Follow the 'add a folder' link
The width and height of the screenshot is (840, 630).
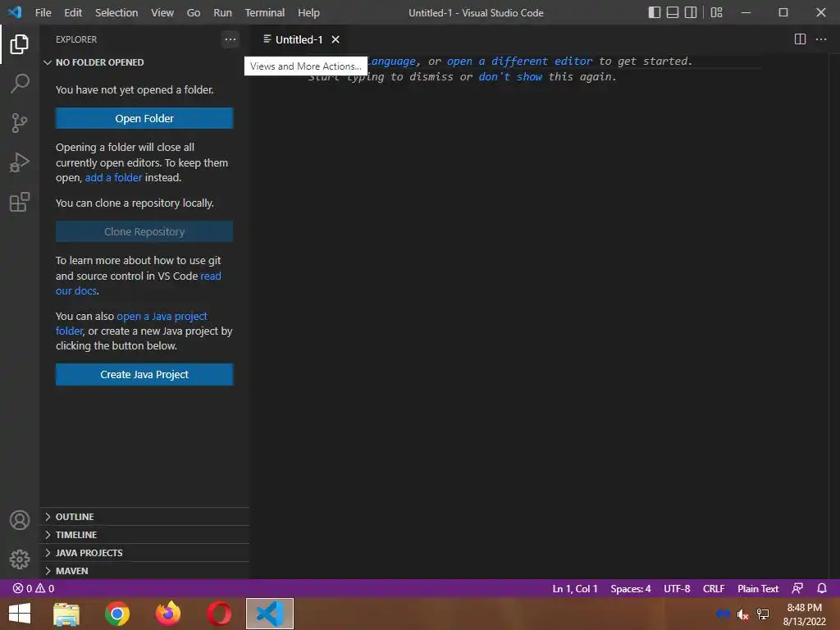tap(113, 177)
